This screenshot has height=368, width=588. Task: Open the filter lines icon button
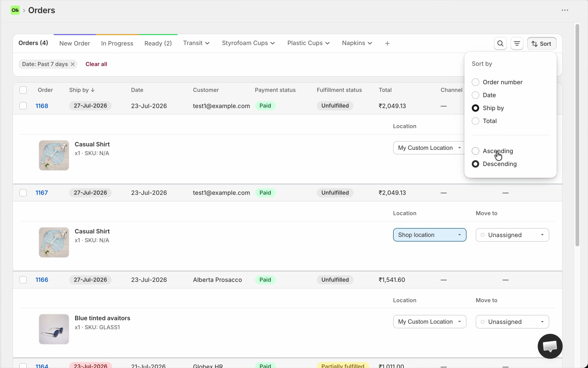point(517,44)
